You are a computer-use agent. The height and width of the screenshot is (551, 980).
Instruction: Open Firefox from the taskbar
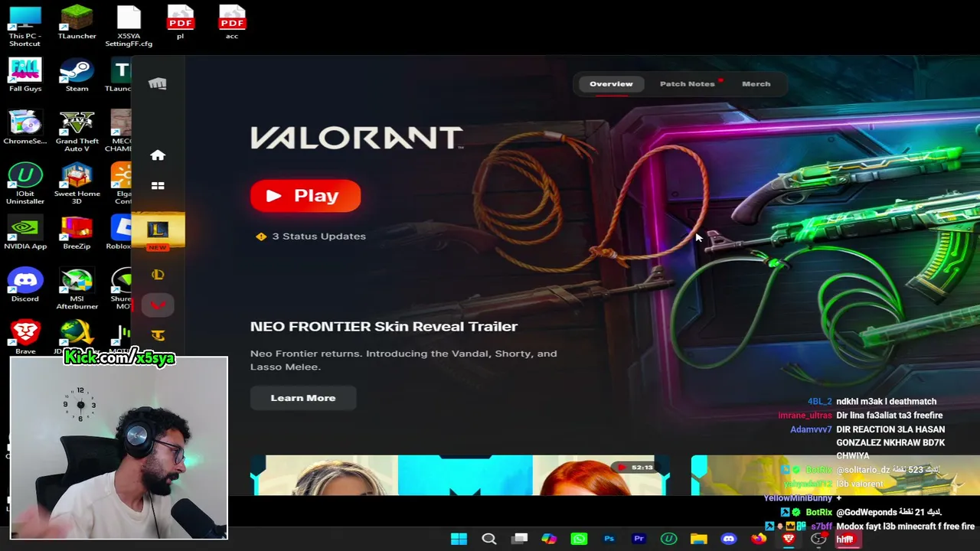click(758, 539)
